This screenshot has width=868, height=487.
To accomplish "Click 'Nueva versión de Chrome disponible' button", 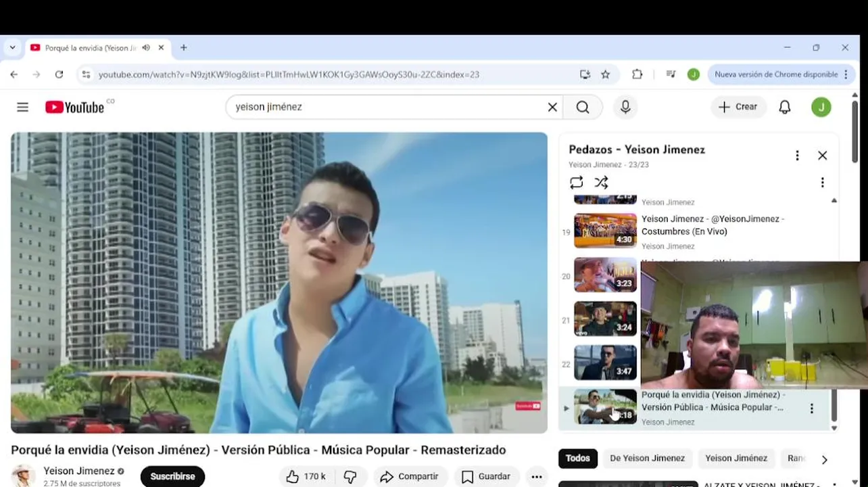I will 780,74.
